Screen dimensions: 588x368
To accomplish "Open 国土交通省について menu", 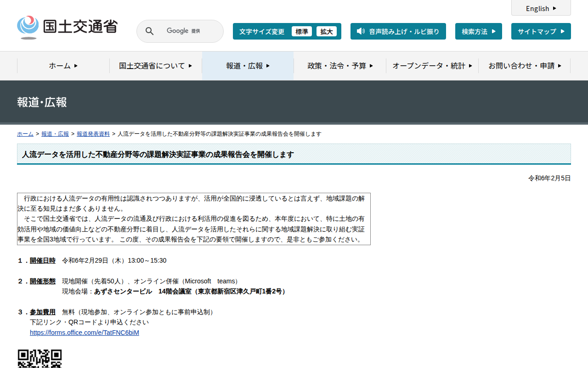I will (x=156, y=66).
